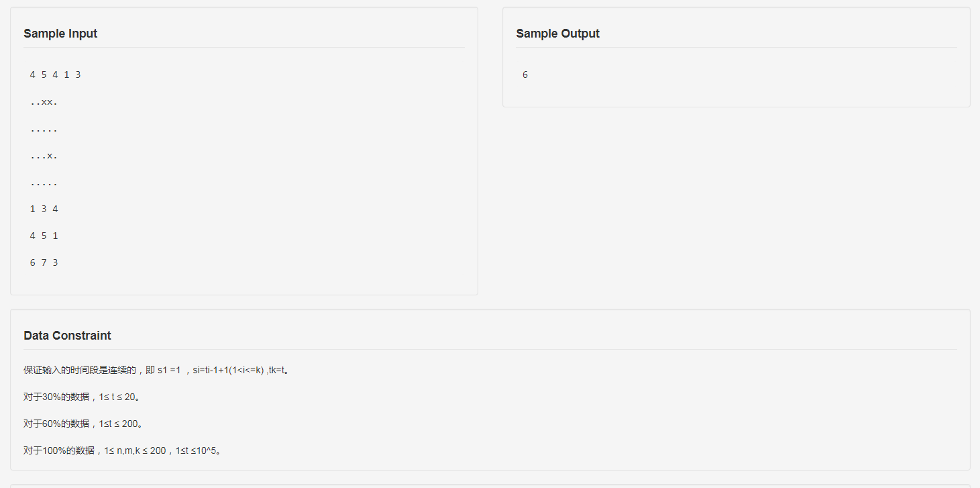Click the Data Constraint heading

point(67,336)
